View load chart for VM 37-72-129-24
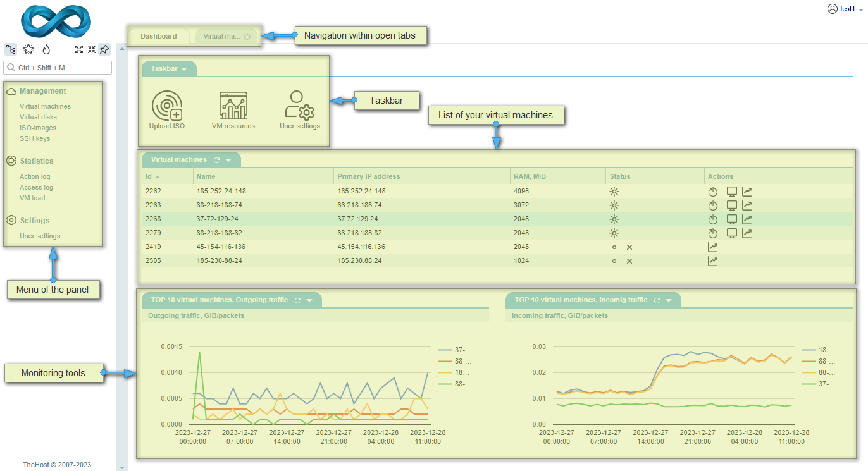The width and height of the screenshot is (868, 471). (x=747, y=219)
